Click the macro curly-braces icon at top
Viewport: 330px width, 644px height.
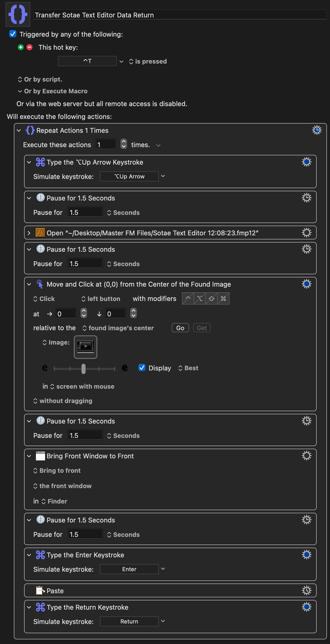(x=18, y=14)
